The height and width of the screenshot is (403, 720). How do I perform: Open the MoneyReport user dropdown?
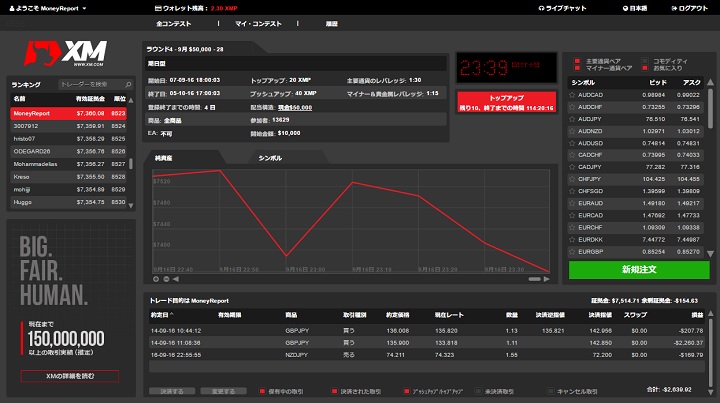click(48, 8)
